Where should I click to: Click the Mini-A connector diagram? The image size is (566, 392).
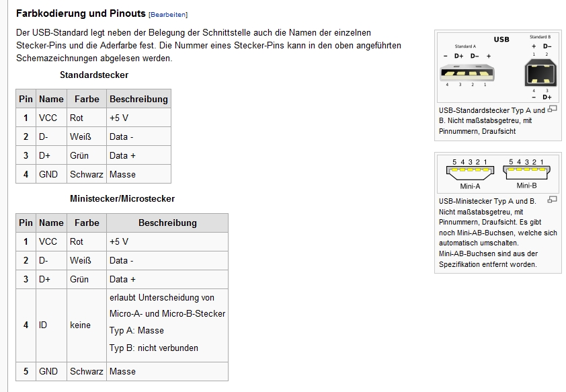coord(470,174)
